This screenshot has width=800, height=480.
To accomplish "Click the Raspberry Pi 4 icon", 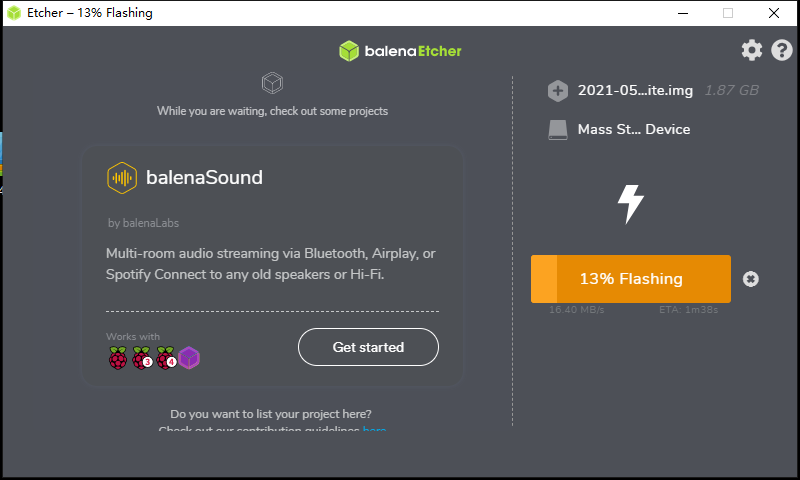I will pos(166,358).
